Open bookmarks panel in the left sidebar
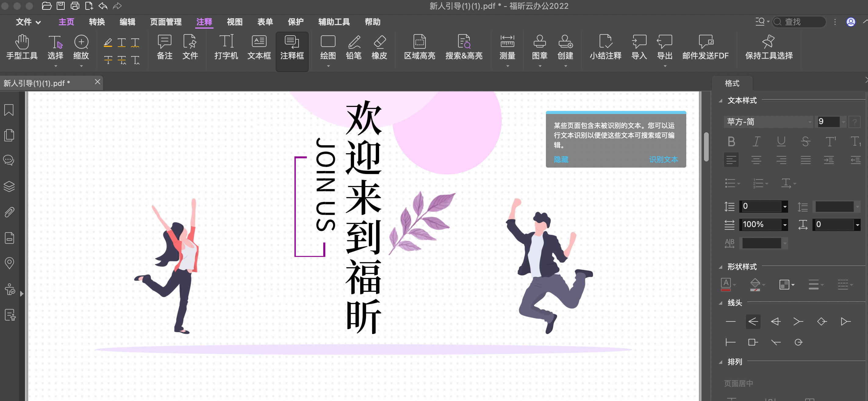This screenshot has width=868, height=401. pyautogui.click(x=9, y=110)
